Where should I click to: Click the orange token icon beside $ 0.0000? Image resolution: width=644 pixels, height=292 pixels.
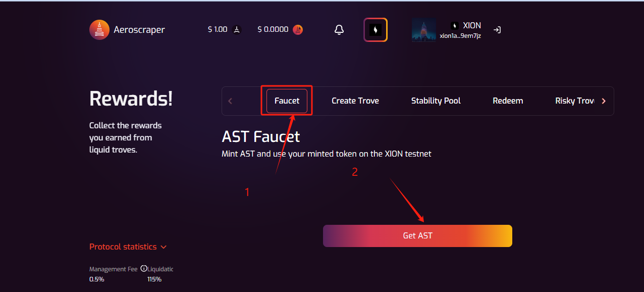coord(298,30)
